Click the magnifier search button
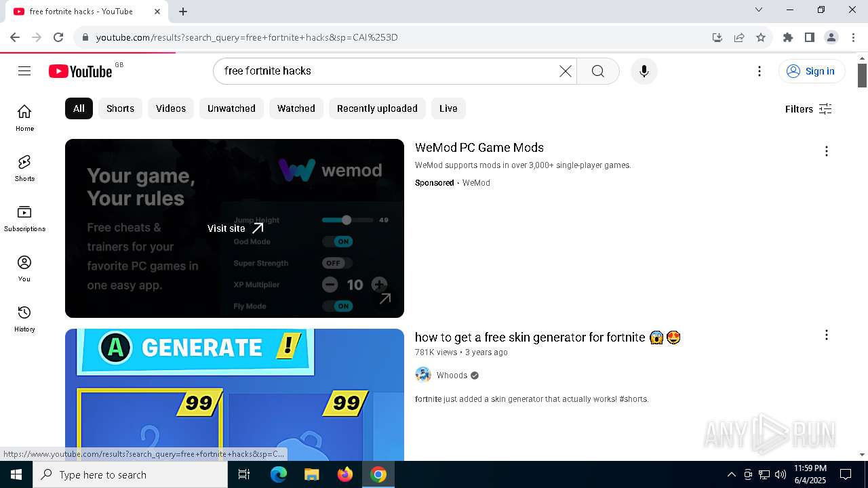 (x=597, y=71)
